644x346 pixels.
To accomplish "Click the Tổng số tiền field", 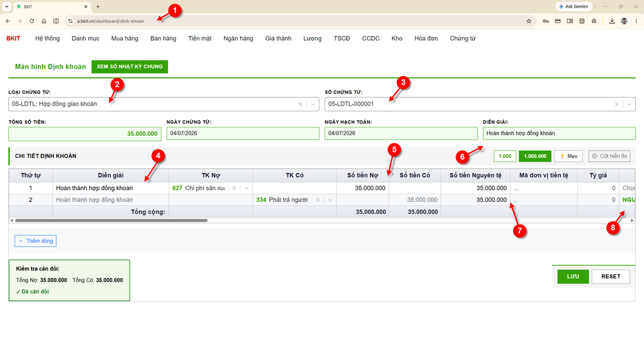I will click(85, 133).
